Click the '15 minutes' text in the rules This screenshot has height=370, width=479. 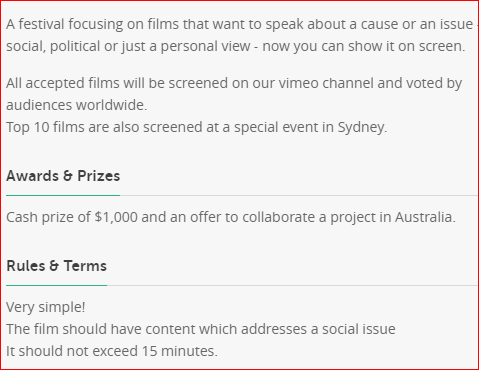178,351
